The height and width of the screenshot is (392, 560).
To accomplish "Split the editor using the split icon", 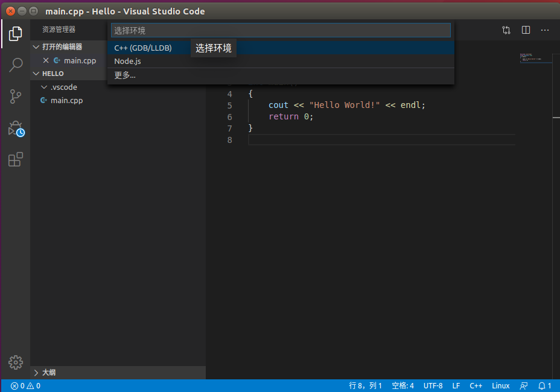I will (x=525, y=30).
